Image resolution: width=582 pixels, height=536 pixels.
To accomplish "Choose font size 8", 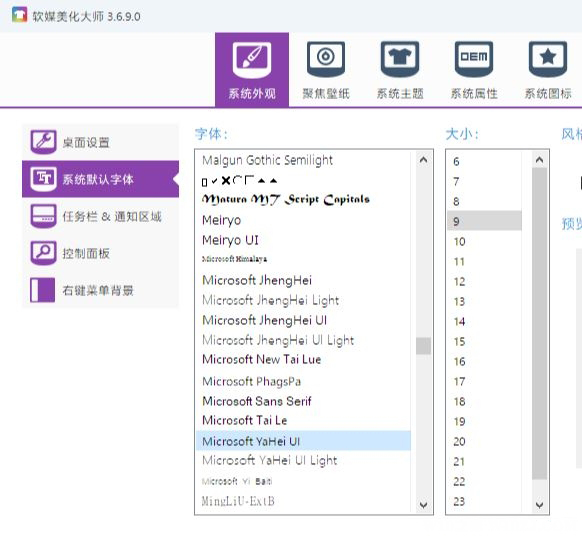I will (x=484, y=202).
